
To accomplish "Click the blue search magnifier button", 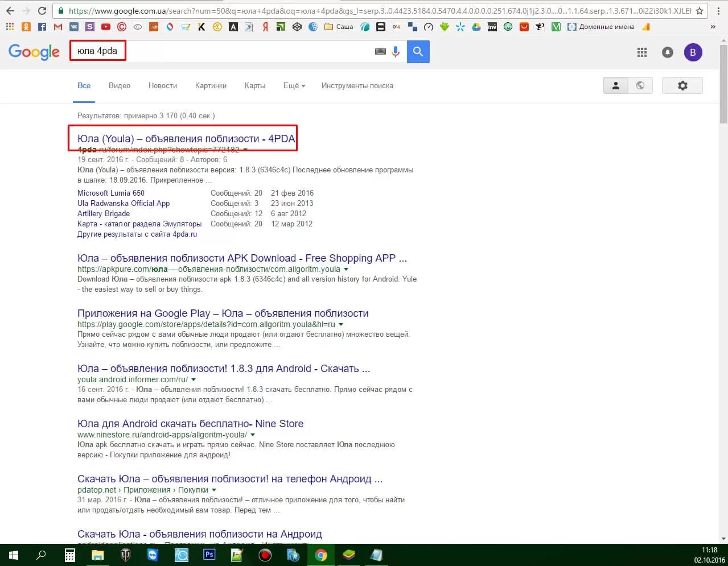I will 418,51.
